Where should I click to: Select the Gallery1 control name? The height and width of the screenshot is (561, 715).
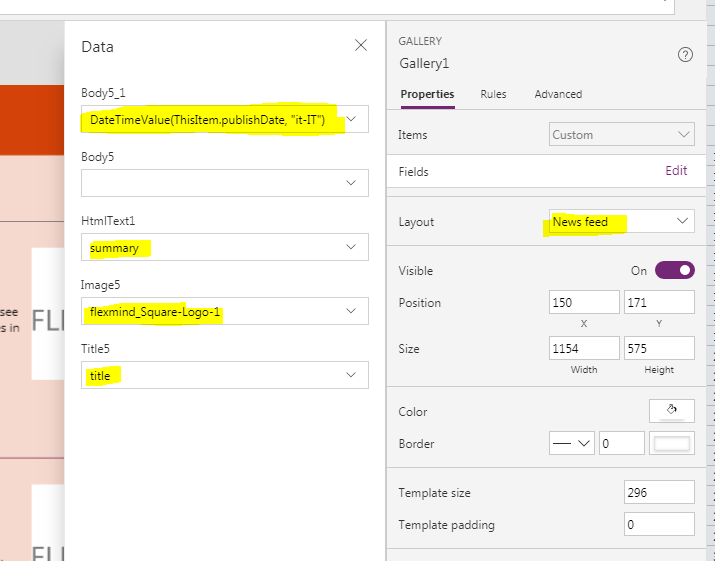(424, 63)
